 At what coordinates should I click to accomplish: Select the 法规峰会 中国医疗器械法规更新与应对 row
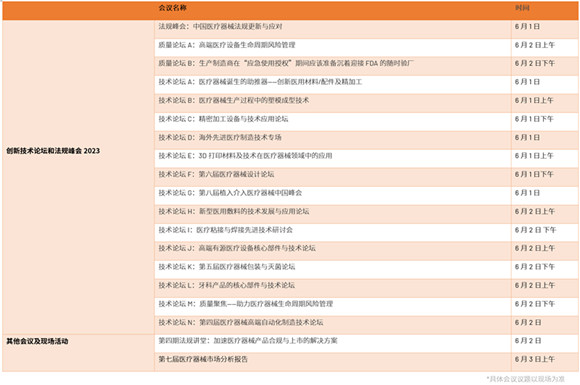coord(366,29)
